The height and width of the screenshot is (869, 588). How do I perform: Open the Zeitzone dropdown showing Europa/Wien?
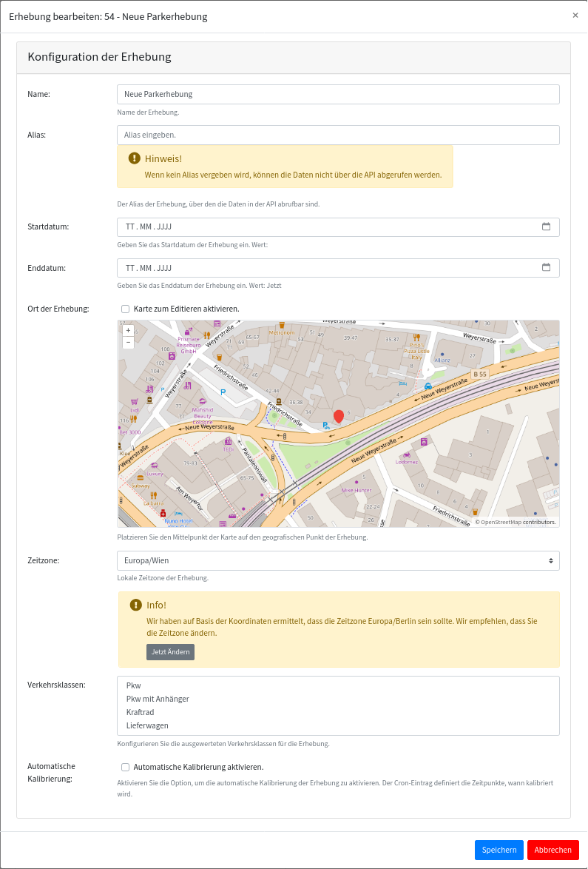[338, 560]
